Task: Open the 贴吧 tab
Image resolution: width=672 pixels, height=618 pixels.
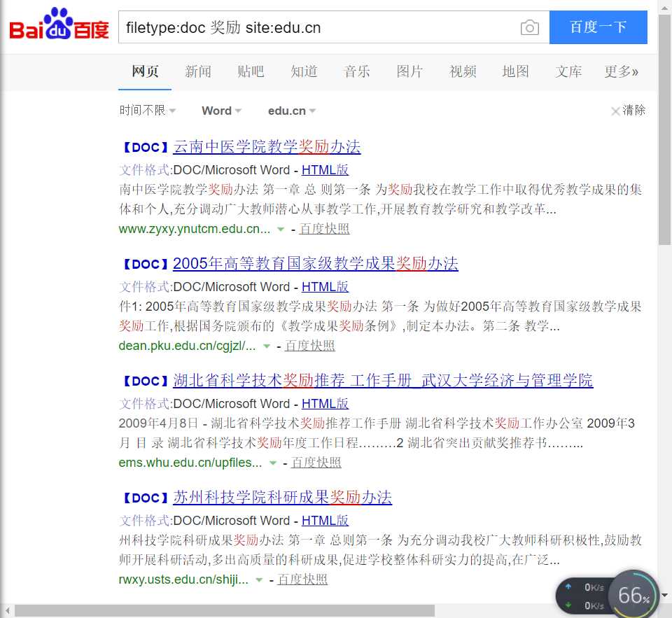Action: 251,71
